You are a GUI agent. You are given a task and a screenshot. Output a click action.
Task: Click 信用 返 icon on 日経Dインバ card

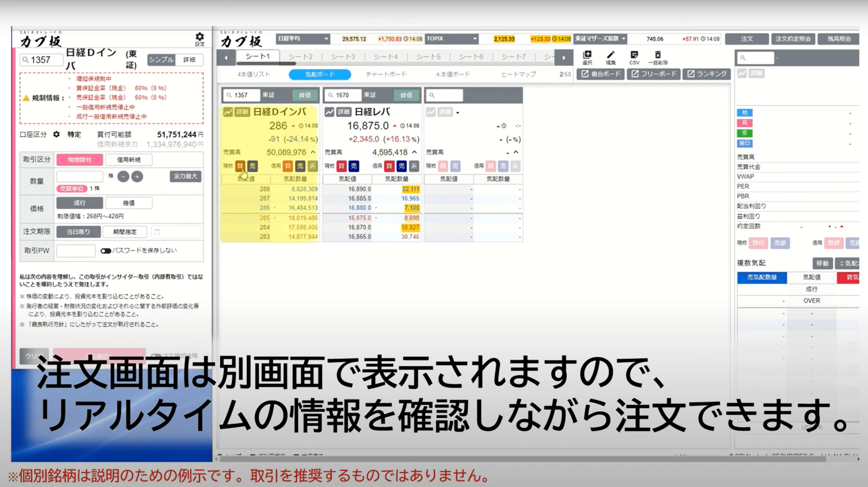pos(312,166)
